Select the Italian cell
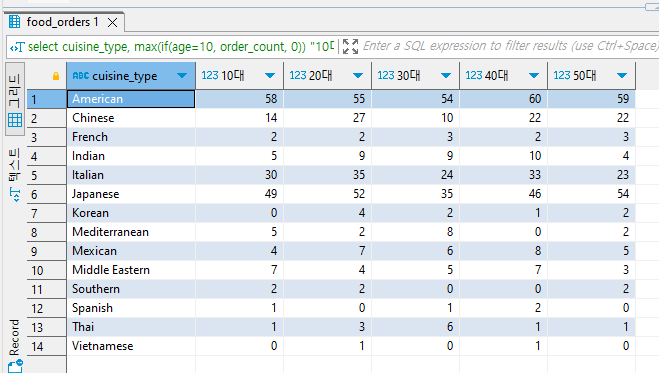This screenshot has width=659, height=373. click(x=131, y=175)
